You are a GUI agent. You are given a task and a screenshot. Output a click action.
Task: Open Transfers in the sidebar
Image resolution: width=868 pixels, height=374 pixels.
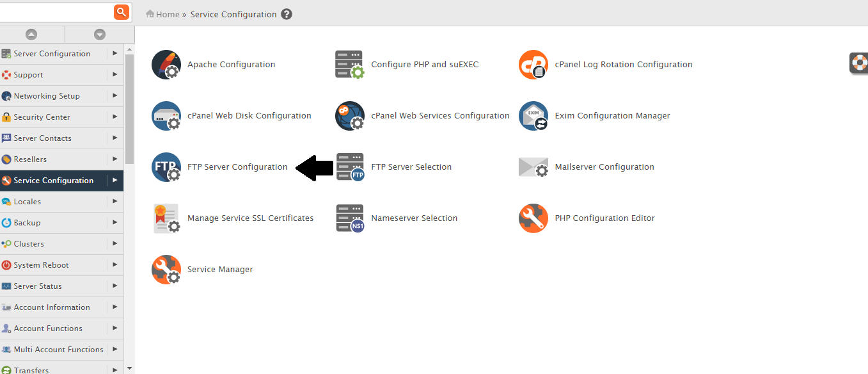[x=31, y=370]
